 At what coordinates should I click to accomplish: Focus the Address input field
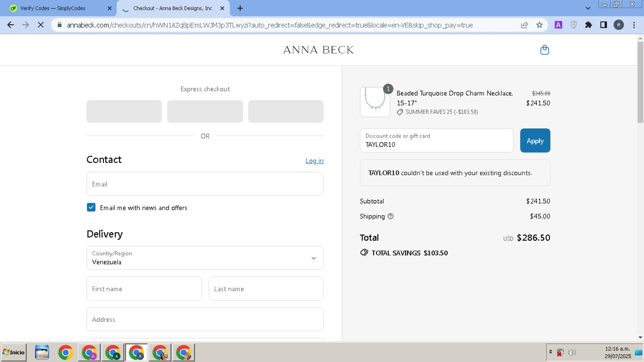(205, 319)
